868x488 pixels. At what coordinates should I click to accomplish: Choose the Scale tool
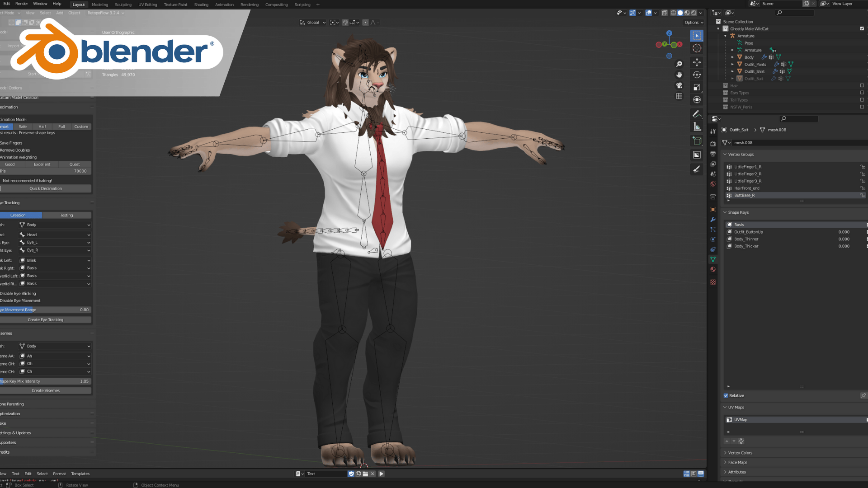pyautogui.click(x=697, y=87)
